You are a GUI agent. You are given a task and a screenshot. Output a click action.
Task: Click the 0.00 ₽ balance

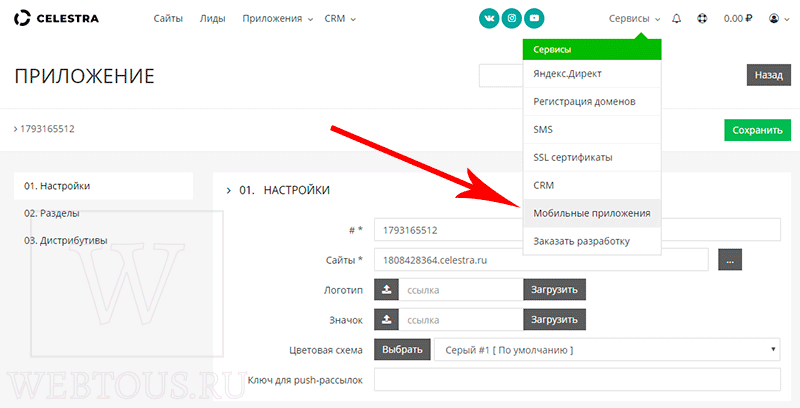[738, 19]
